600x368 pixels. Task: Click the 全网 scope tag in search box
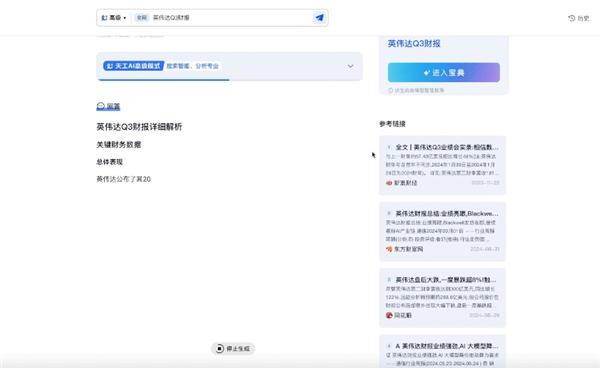(142, 18)
